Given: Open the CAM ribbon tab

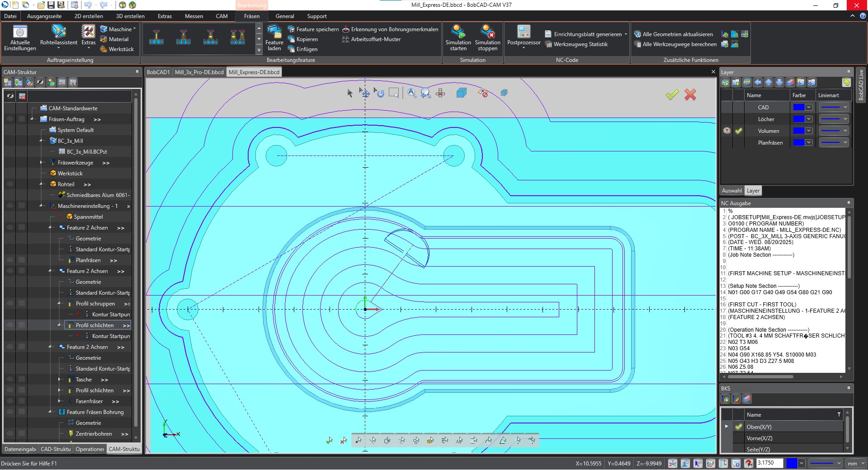Looking at the screenshot, I should point(222,16).
